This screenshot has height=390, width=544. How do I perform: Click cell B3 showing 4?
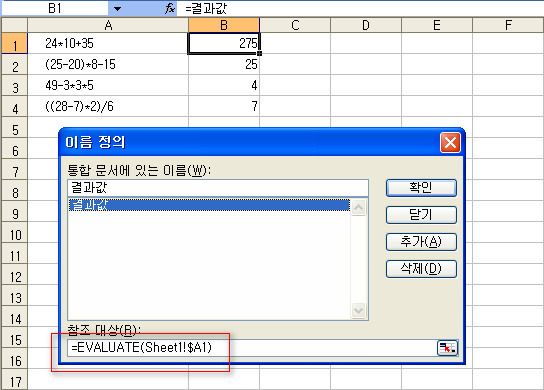point(224,86)
